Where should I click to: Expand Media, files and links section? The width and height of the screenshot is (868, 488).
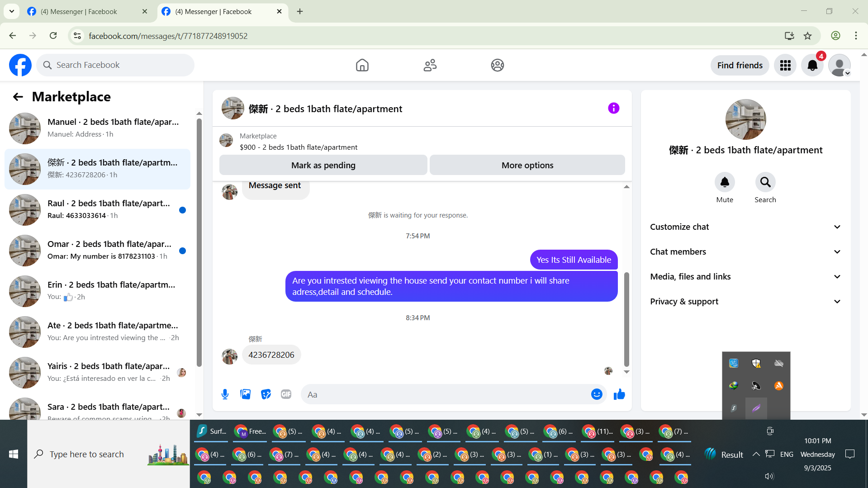[x=745, y=277]
